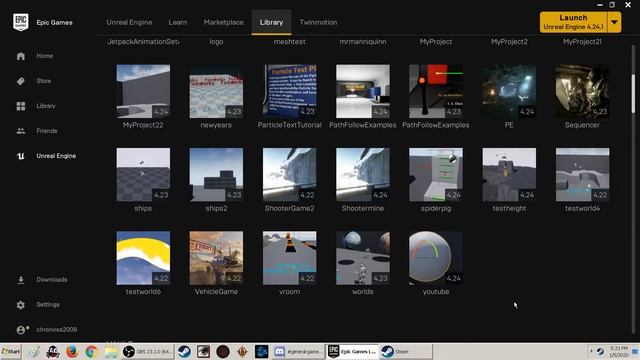Switch to the Twinmotion tab
The image size is (640, 360).
(318, 22)
